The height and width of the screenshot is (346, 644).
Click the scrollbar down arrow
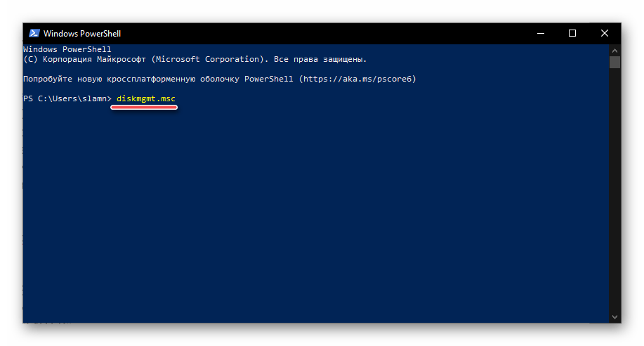coord(615,317)
